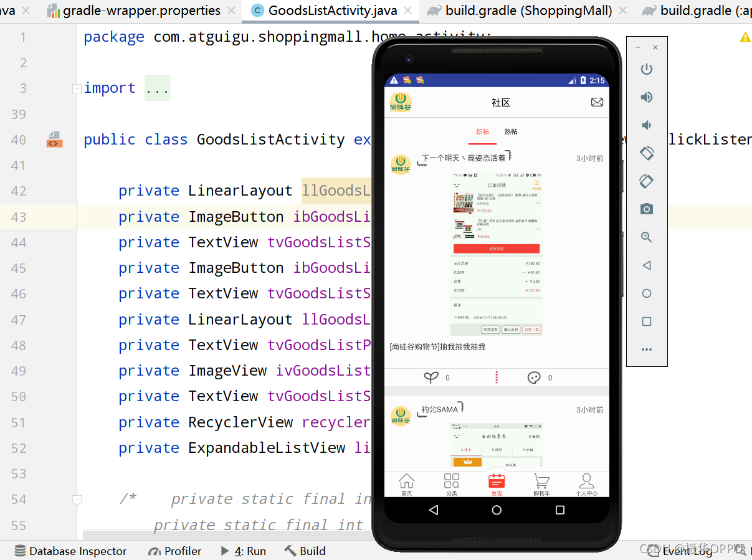This screenshot has width=752, height=560.
Task: Go to 分类 bottom navigation tab
Action: coord(451,484)
